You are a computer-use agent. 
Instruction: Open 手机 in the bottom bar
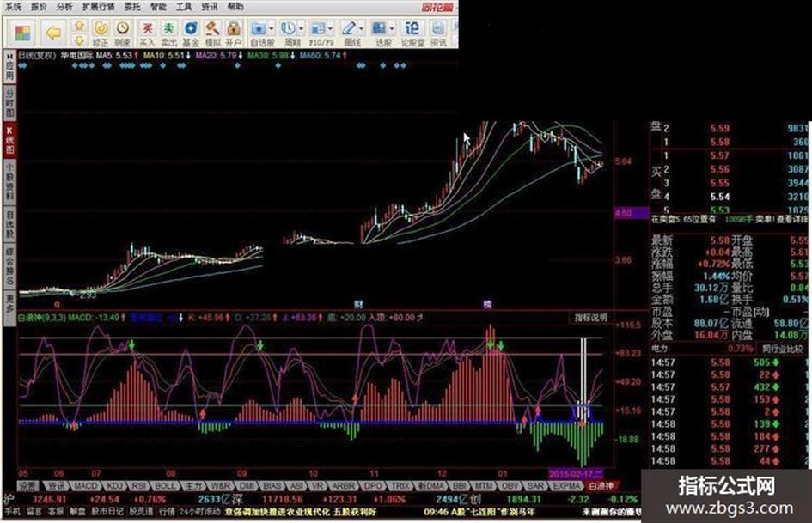click(x=12, y=512)
